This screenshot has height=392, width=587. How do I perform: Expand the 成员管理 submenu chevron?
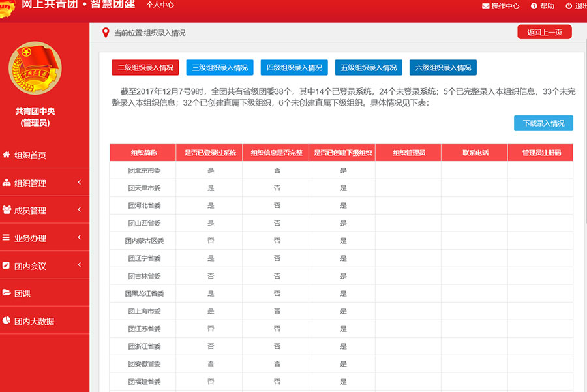[79, 210]
